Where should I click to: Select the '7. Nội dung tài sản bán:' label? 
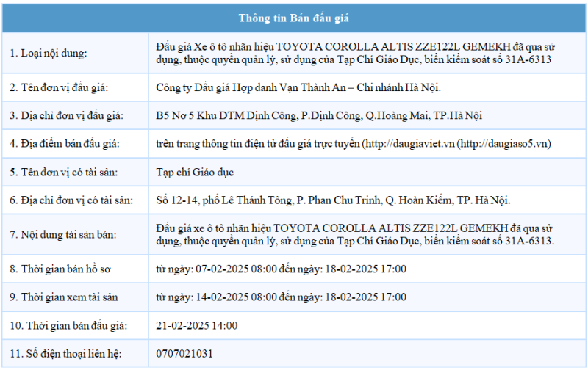pos(63,235)
